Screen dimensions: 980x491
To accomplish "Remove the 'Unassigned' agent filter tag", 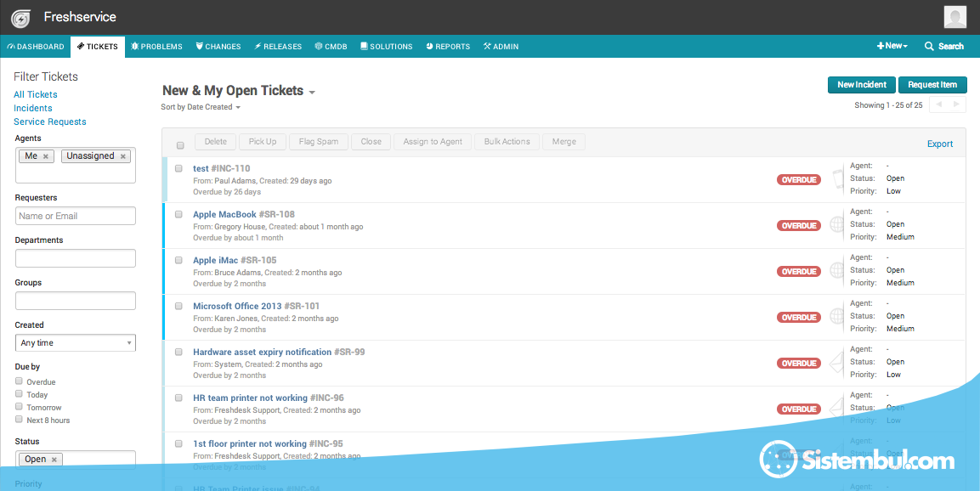I will [x=123, y=156].
